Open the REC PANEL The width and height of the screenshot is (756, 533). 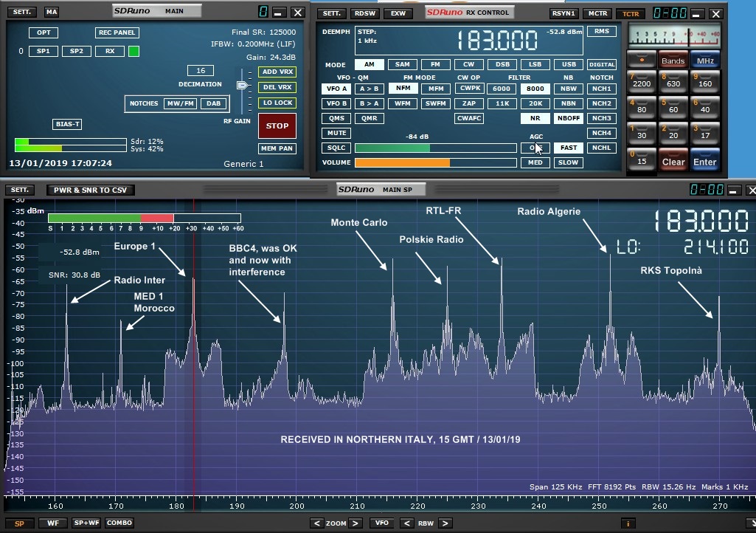coord(117,32)
